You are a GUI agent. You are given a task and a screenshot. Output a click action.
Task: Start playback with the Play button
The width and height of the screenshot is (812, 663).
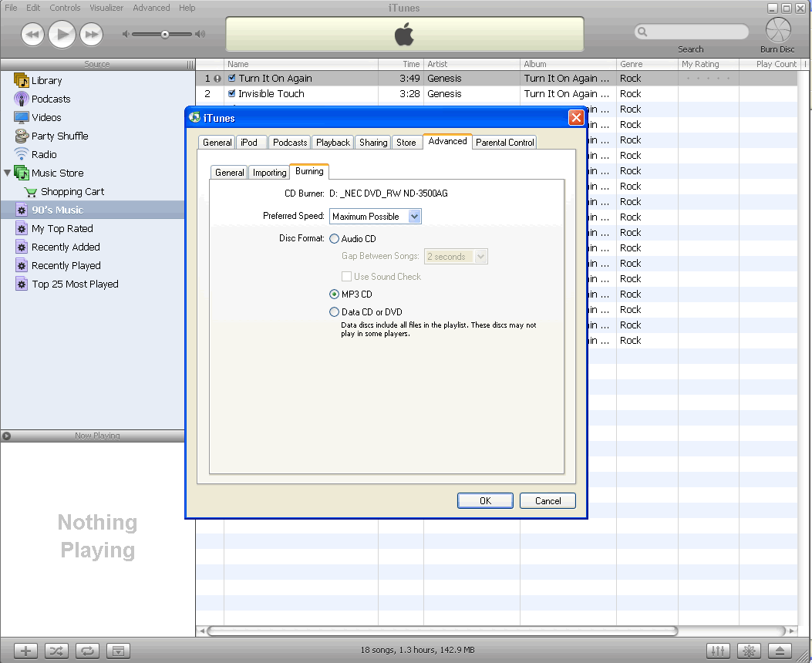point(62,35)
